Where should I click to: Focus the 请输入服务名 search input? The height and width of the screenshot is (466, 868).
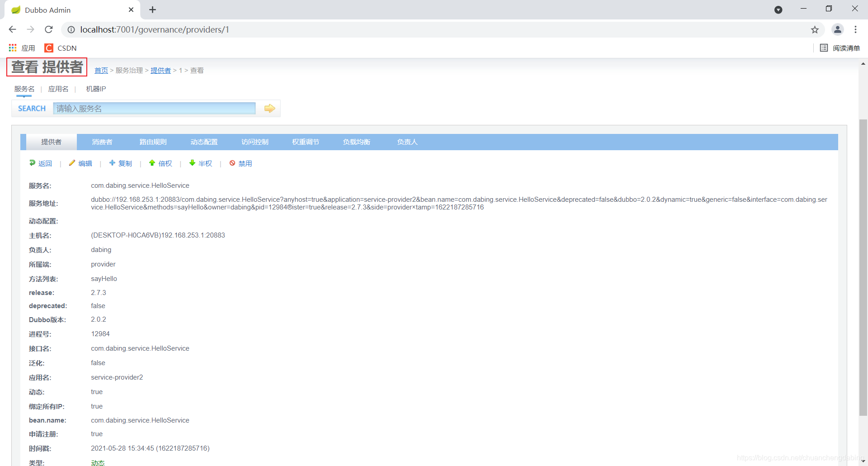click(x=154, y=109)
